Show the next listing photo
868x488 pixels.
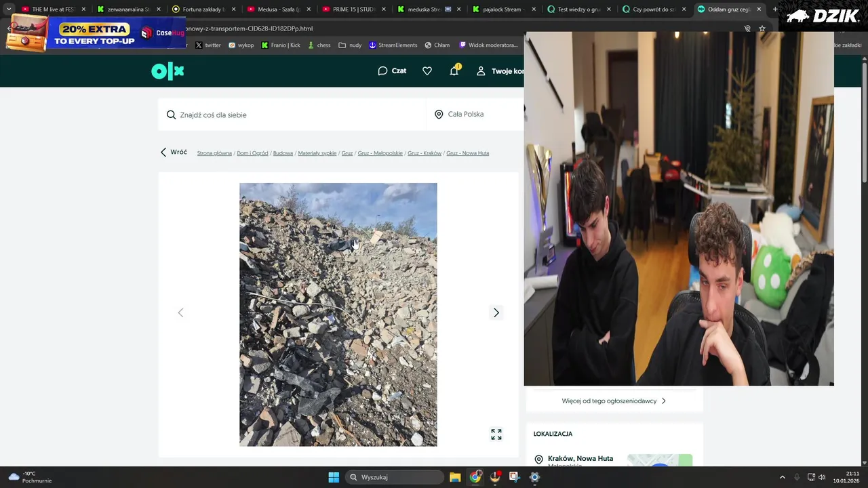coord(496,312)
